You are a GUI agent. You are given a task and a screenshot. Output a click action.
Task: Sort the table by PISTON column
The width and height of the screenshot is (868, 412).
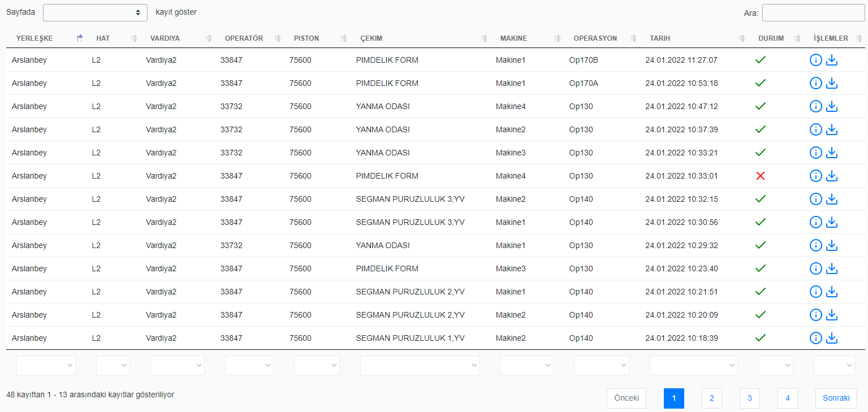pyautogui.click(x=343, y=38)
